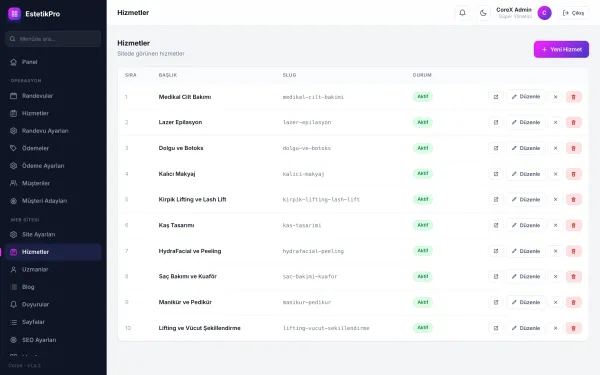Edit Dolgu ve Botoks with its Düzenle button

point(526,148)
